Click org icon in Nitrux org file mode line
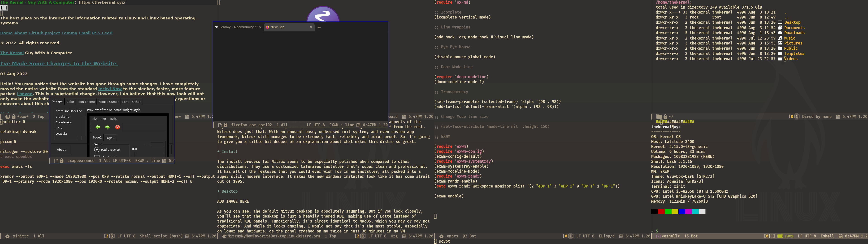 pos(224,236)
